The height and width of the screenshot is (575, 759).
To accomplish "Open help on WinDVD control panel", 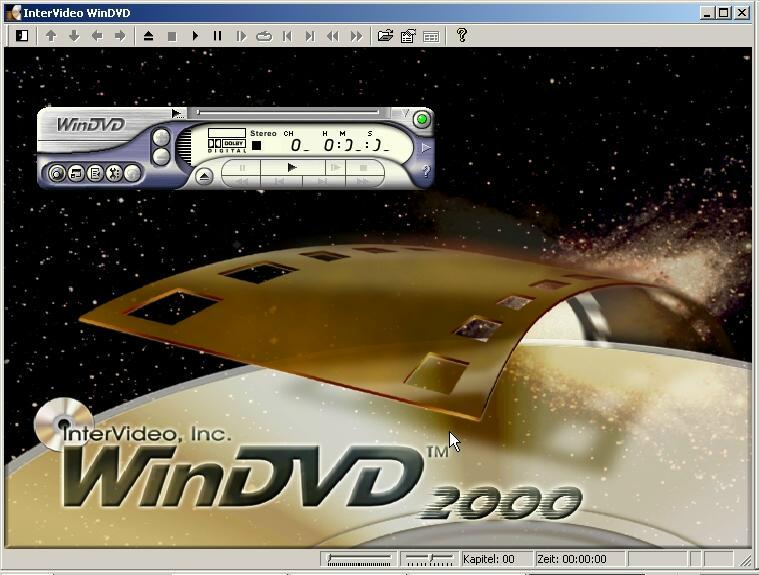I will coord(425,170).
